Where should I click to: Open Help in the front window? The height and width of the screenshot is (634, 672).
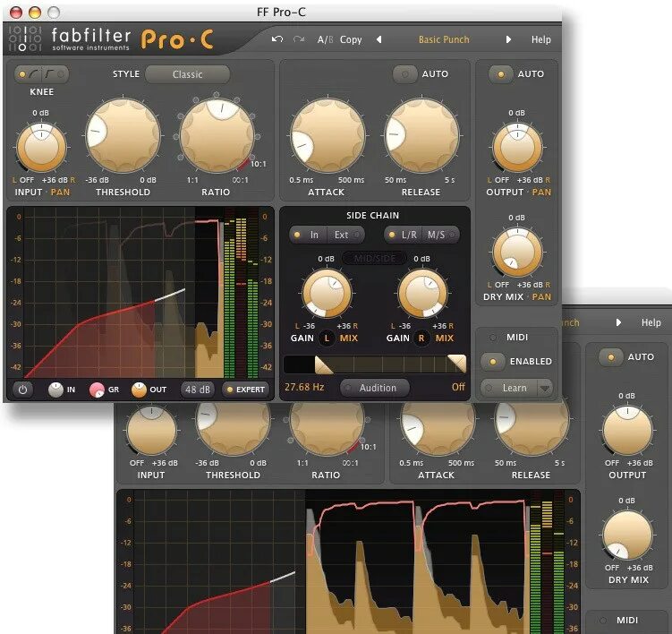pyautogui.click(x=540, y=39)
